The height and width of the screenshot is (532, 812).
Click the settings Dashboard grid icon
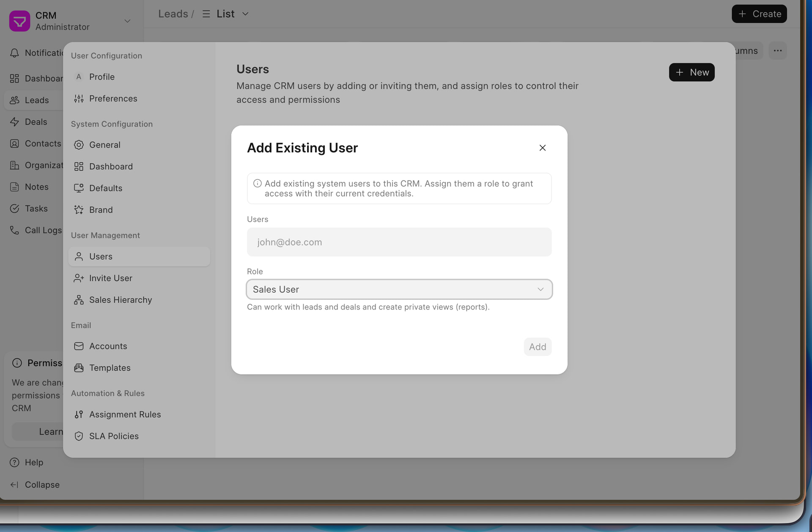pyautogui.click(x=79, y=166)
